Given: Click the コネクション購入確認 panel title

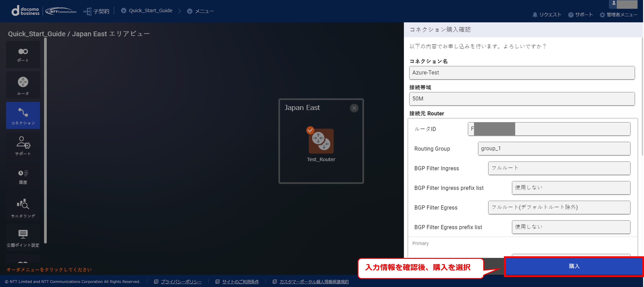Looking at the screenshot, I should pyautogui.click(x=440, y=29).
